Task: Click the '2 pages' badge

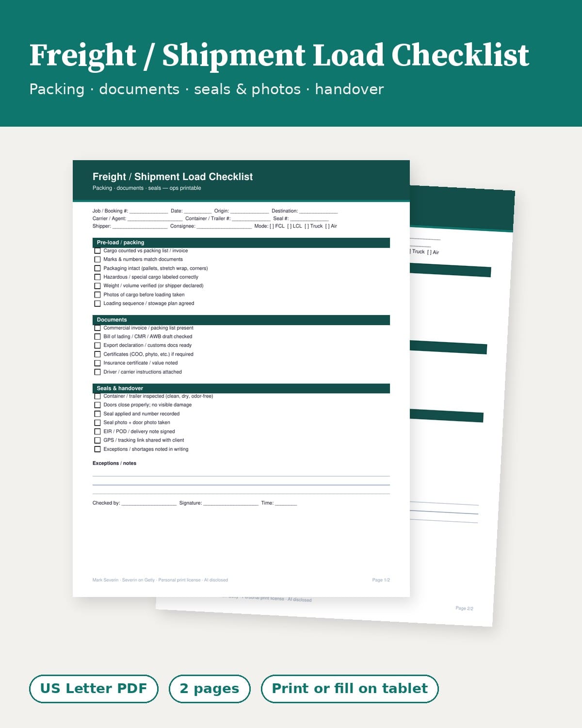Action: click(x=210, y=689)
